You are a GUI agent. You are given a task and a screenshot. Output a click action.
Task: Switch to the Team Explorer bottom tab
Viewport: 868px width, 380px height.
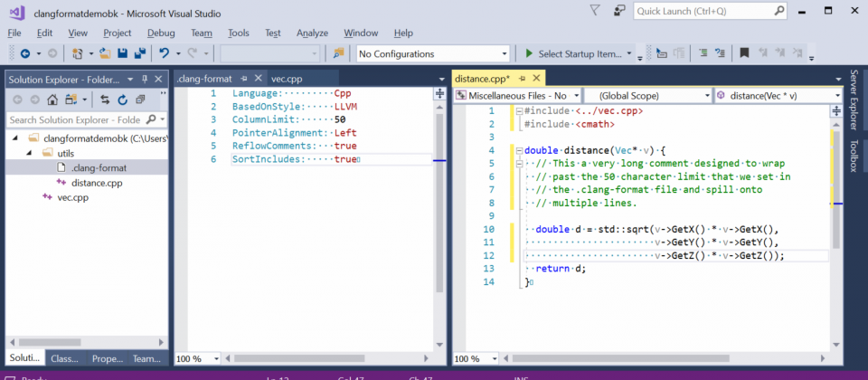pos(146,358)
